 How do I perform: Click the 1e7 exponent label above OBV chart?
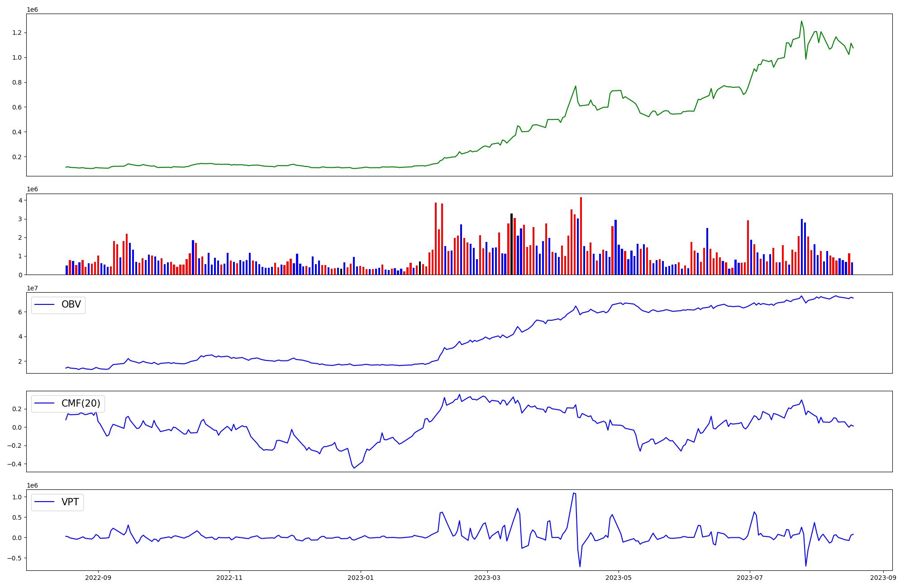coord(32,288)
